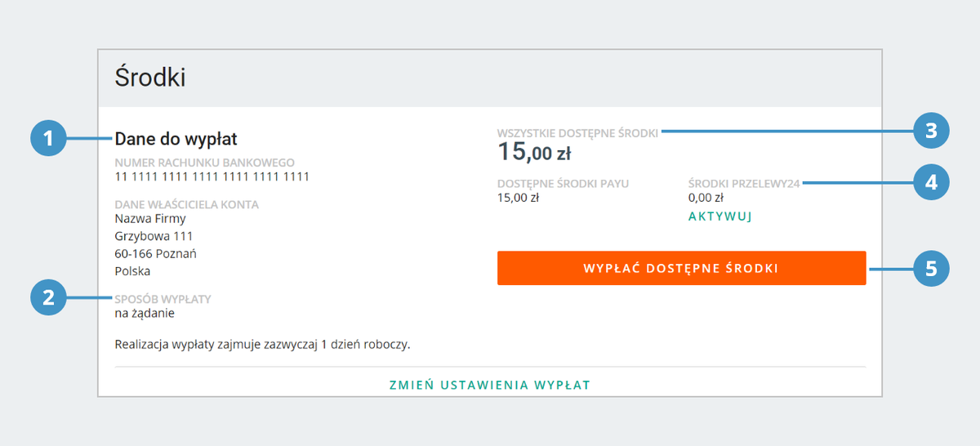Click the na żądanie payout method value

[145, 312]
